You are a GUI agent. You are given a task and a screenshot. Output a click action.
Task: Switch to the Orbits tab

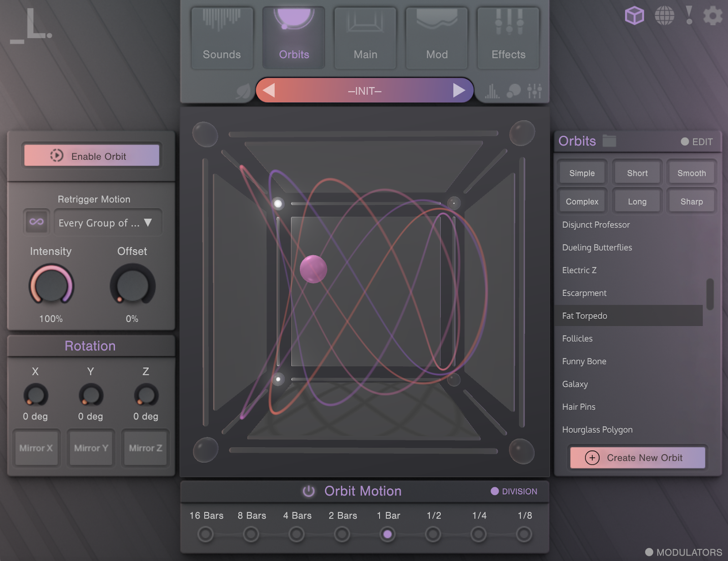click(x=294, y=38)
